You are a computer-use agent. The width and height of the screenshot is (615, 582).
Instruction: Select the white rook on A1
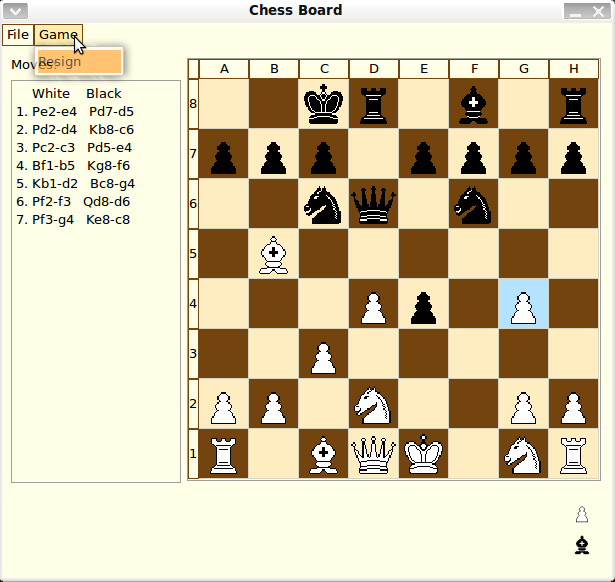coord(224,454)
